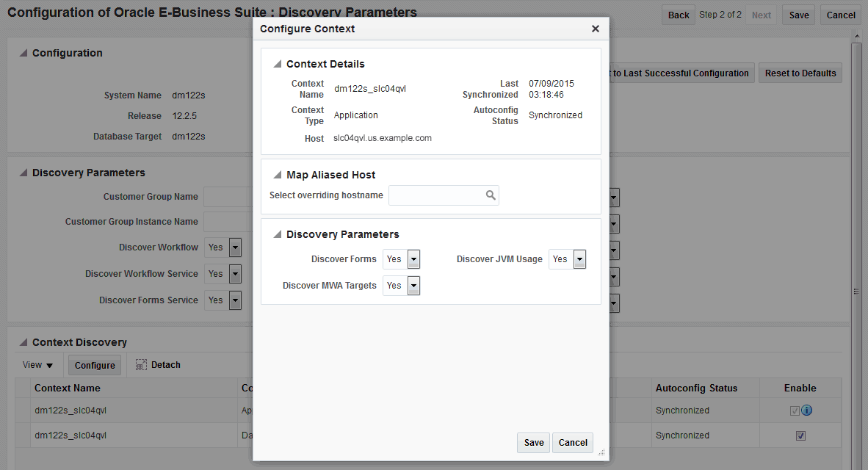Click Synchronized status in first table row

682,411
